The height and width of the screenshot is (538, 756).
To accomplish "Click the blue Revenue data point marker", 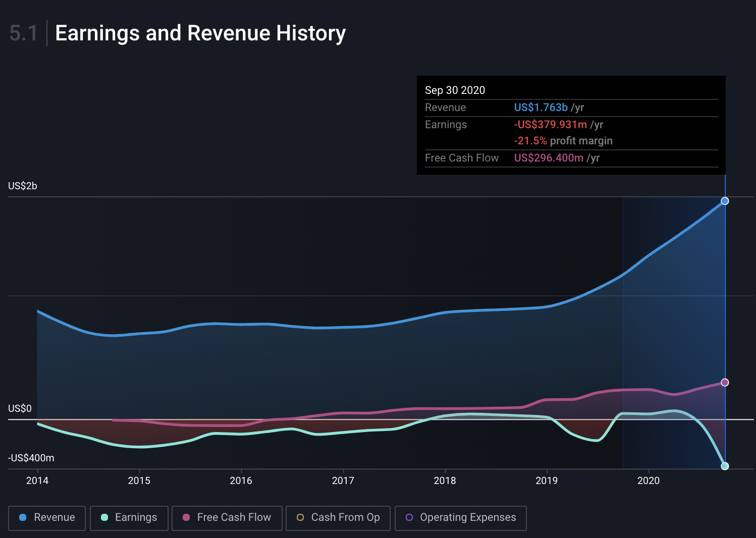I will click(x=725, y=201).
